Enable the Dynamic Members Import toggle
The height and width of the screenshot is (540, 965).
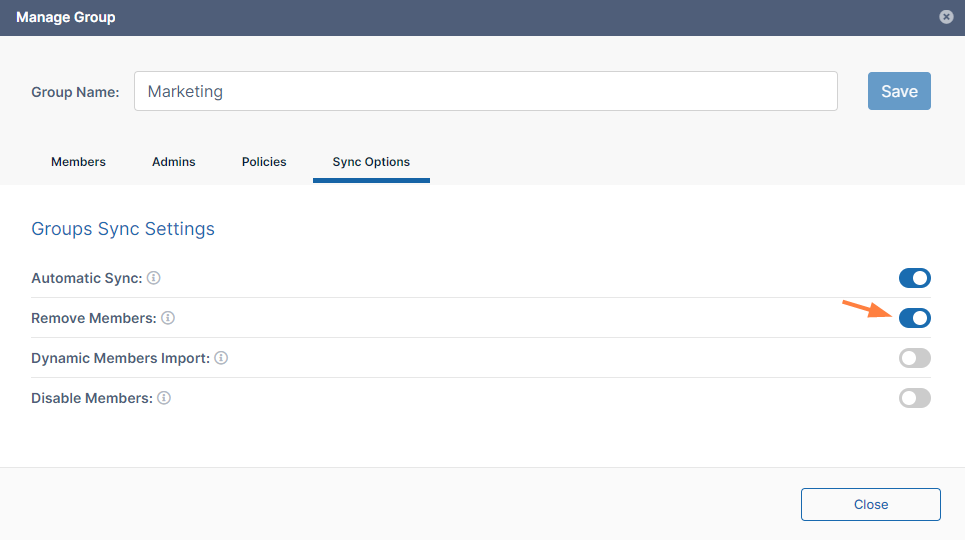pyautogui.click(x=914, y=358)
